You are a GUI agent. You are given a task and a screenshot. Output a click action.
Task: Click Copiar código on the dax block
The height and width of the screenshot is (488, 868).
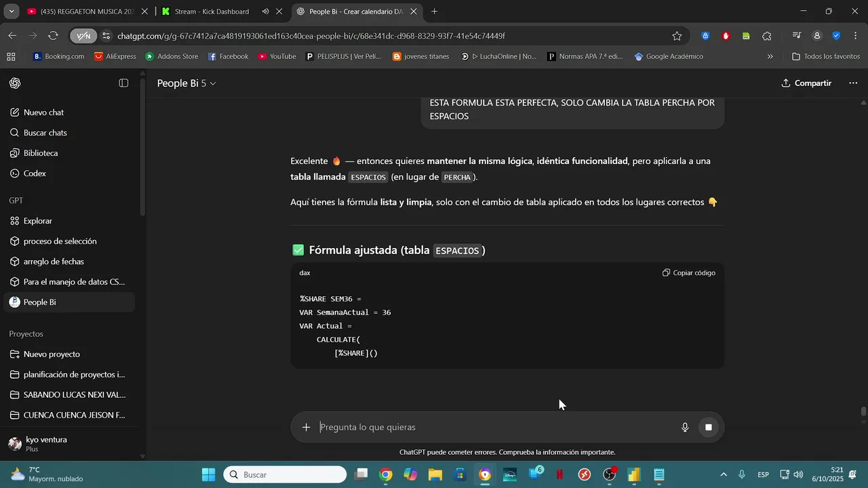689,272
